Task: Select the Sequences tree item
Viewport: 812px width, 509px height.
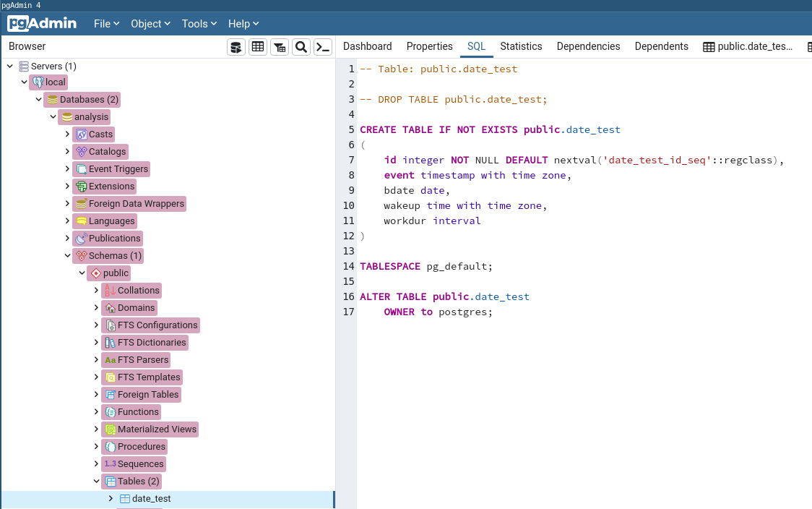Action: tap(140, 464)
